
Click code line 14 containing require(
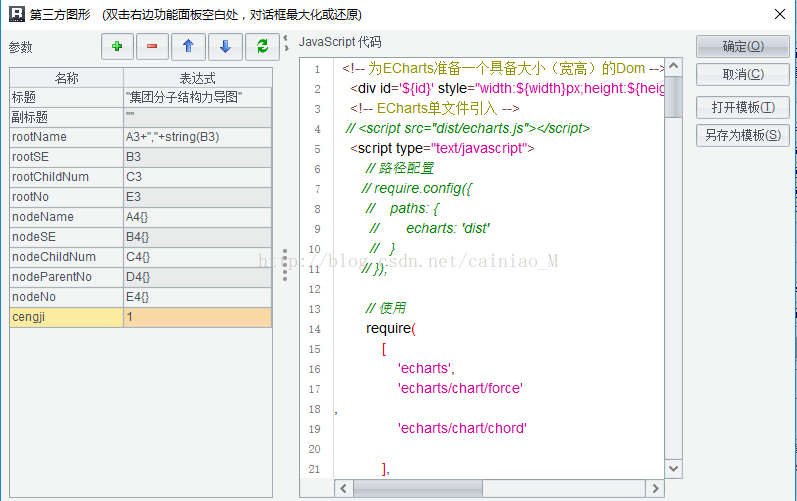point(390,329)
